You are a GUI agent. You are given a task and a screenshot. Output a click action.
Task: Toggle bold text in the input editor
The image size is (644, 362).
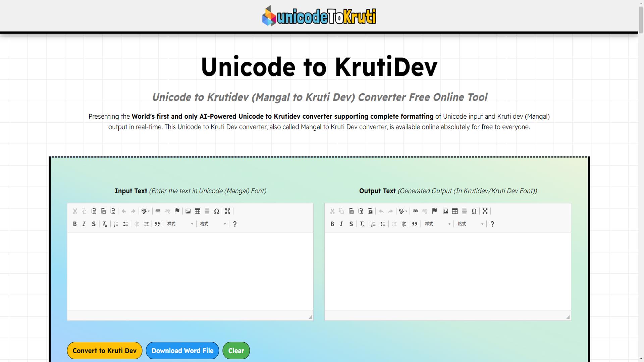pos(75,224)
